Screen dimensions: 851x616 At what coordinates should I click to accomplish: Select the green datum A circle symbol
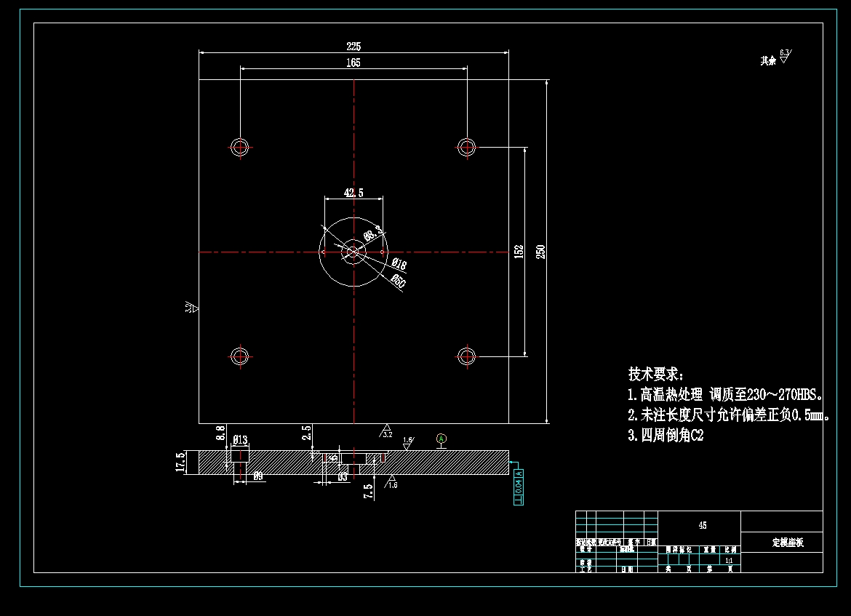442,439
